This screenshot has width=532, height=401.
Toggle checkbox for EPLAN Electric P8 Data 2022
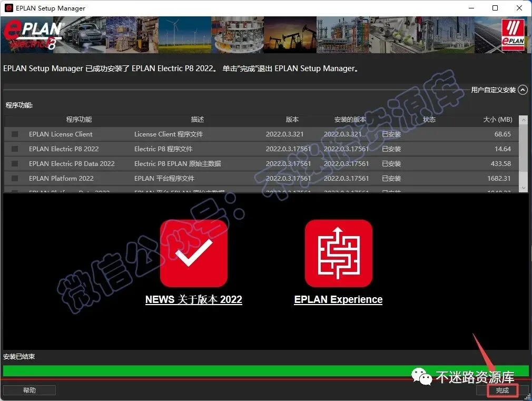tap(15, 164)
